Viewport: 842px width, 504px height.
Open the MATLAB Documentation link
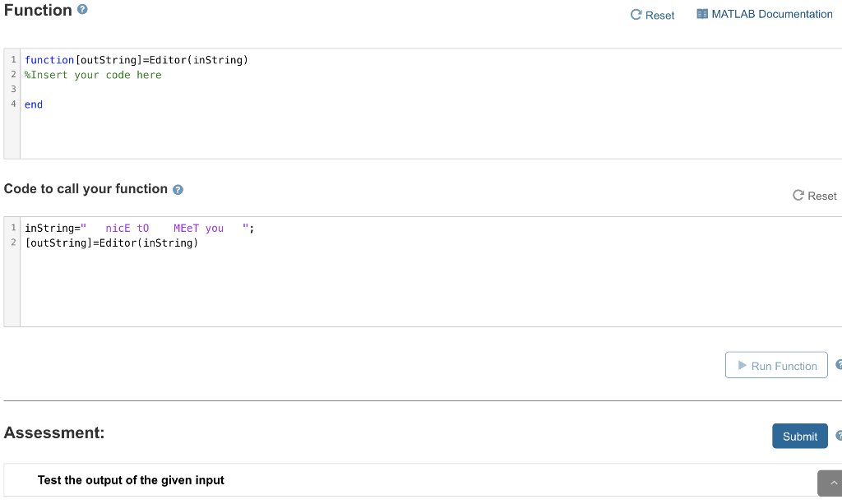pos(771,13)
